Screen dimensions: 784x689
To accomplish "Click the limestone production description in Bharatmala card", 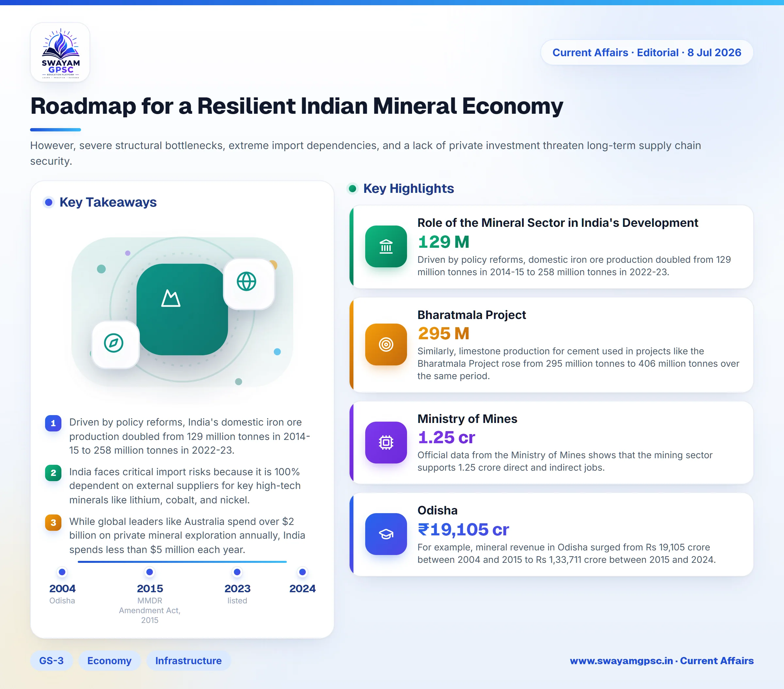I will 578,363.
